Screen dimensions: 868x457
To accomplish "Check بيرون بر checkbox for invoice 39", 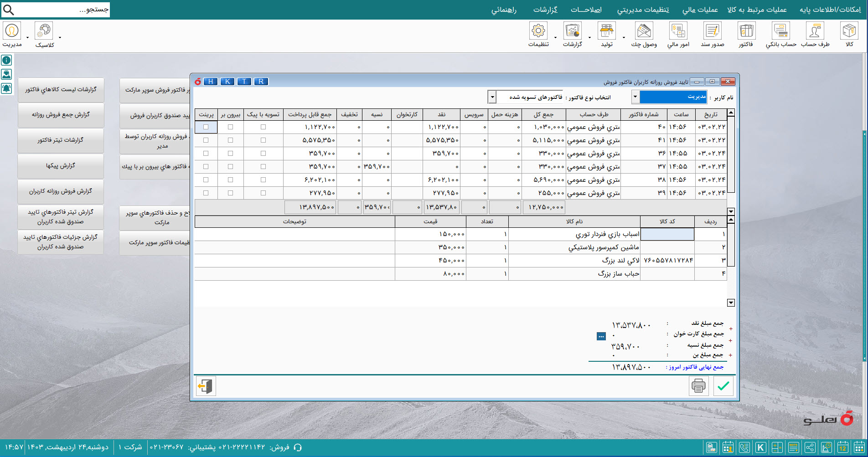I will point(230,193).
